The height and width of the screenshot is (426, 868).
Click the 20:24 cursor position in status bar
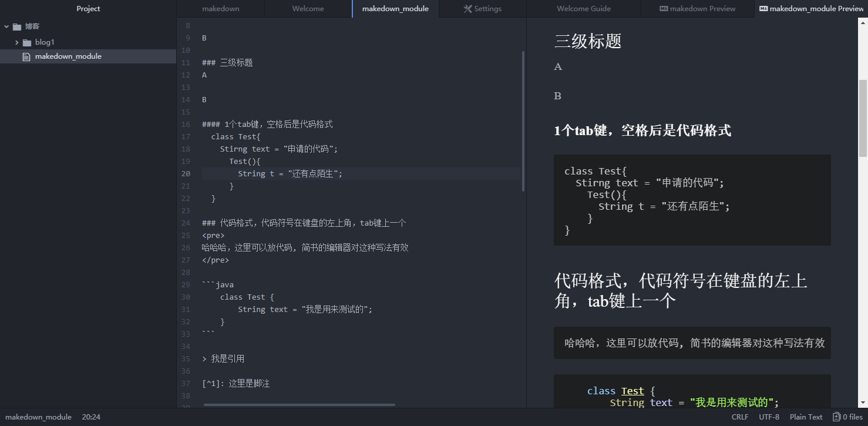point(91,417)
